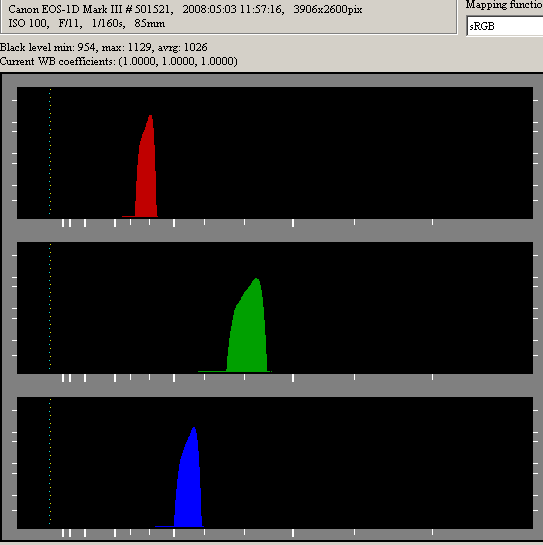This screenshot has height=545, width=543.
Task: Click the 3906x2600pix image dimensions
Action: click(327, 9)
